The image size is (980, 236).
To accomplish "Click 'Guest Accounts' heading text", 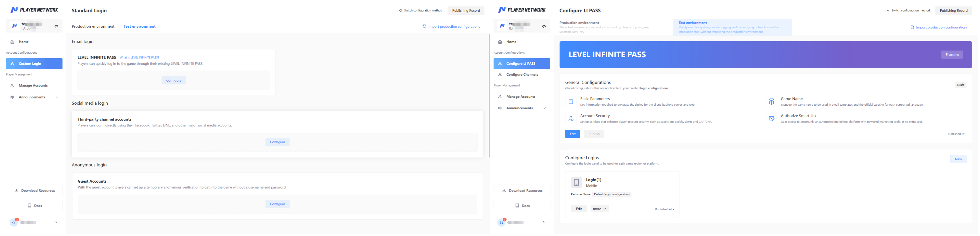I will pyautogui.click(x=92, y=182).
